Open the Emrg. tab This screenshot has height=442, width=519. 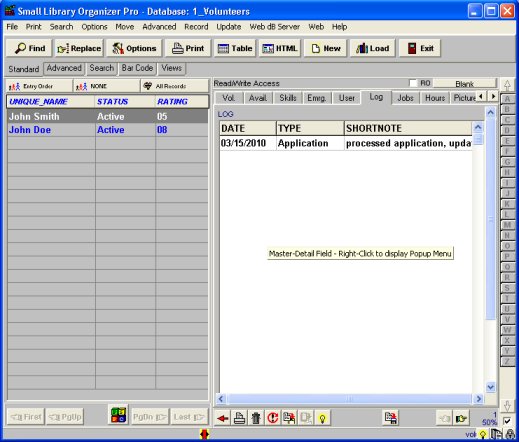pyautogui.click(x=316, y=98)
